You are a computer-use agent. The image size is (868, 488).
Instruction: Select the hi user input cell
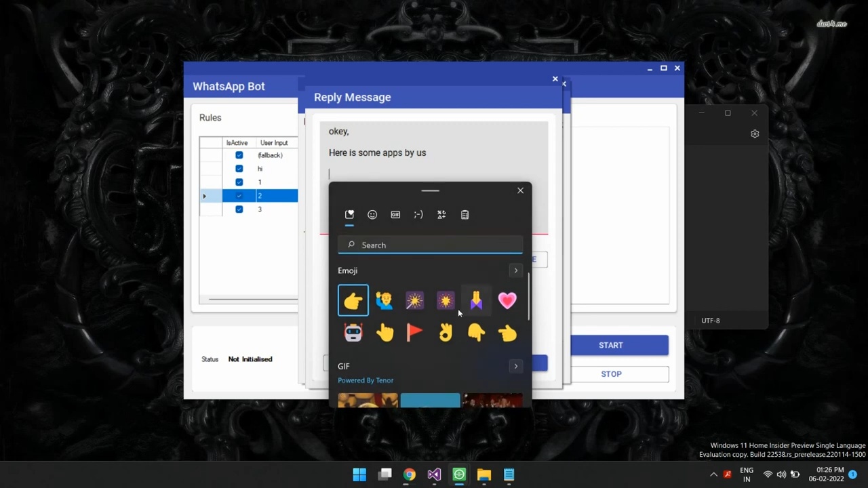point(276,169)
